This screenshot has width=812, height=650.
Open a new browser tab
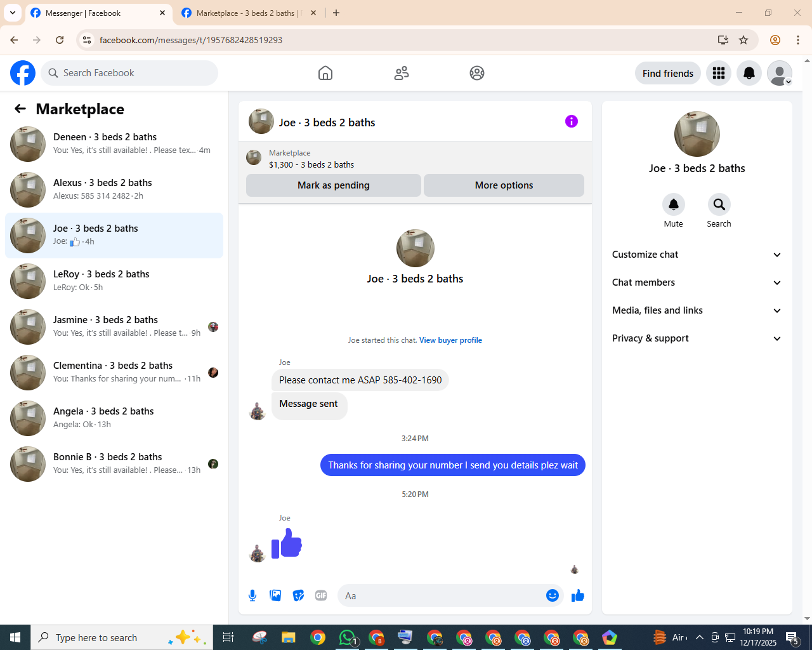[x=336, y=13]
